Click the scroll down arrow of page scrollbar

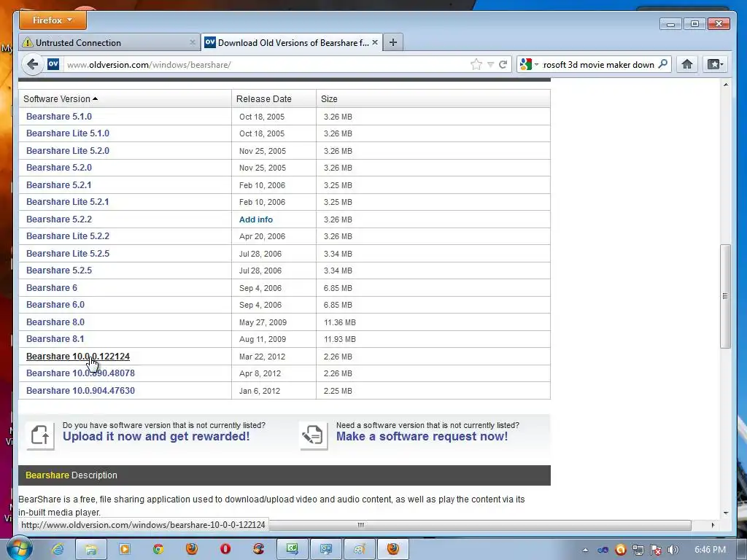726,513
